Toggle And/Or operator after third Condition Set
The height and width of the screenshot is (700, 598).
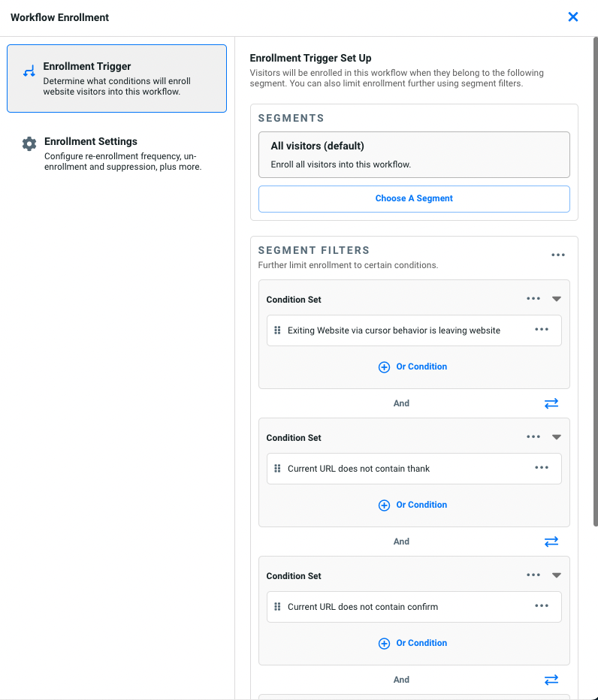[551, 680]
